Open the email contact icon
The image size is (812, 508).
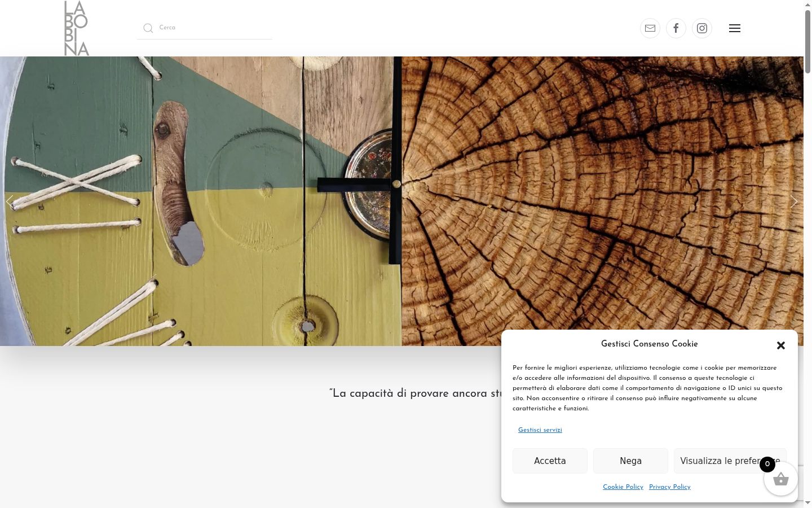(x=650, y=28)
